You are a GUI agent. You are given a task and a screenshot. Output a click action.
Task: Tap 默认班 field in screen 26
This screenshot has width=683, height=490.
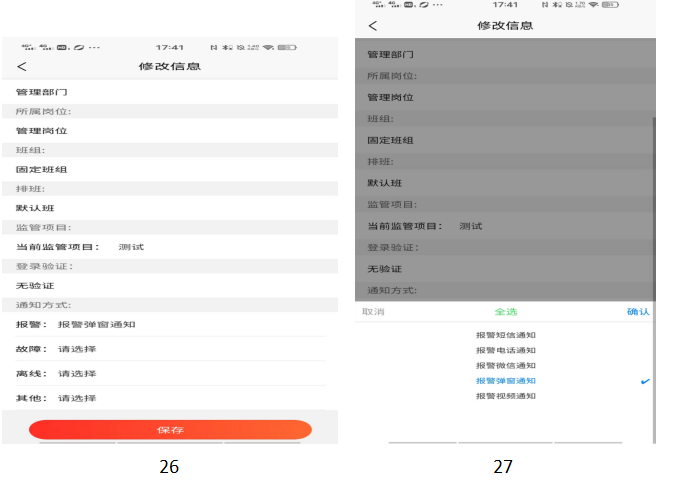pyautogui.click(x=170, y=208)
